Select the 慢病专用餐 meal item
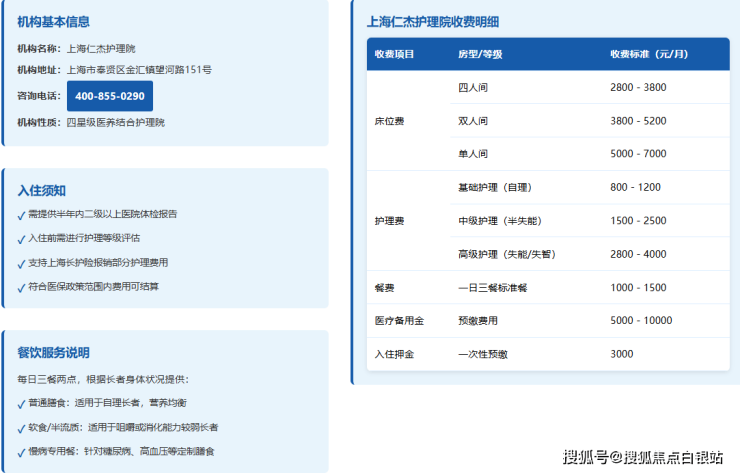 pos(116,452)
